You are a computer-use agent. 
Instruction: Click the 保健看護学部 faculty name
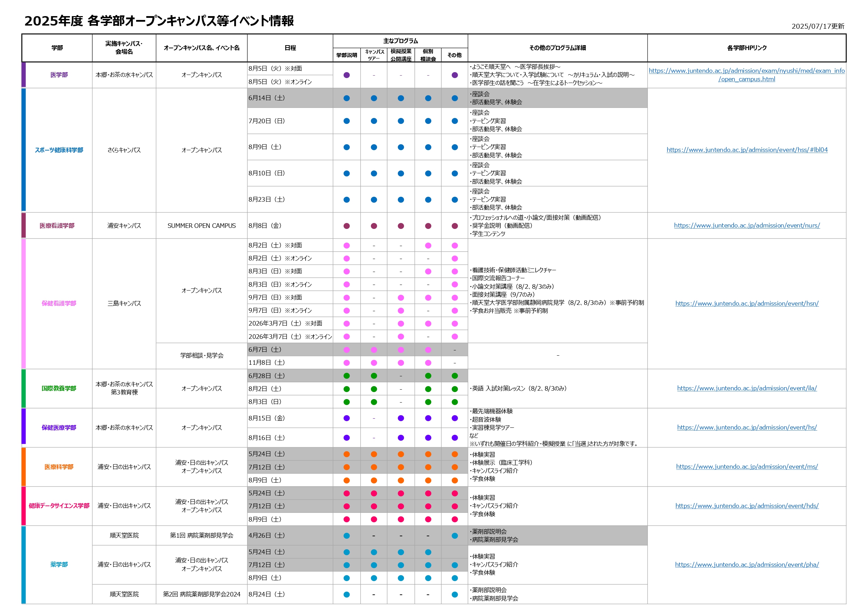(59, 303)
